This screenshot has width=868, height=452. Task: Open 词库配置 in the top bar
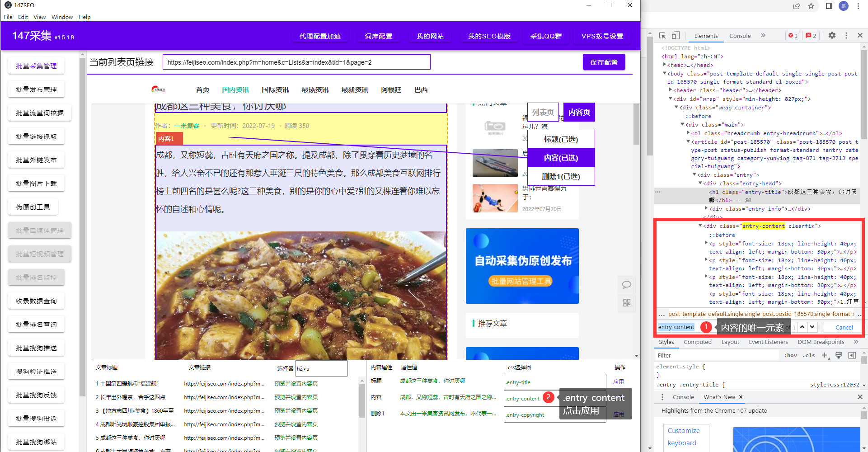(378, 36)
